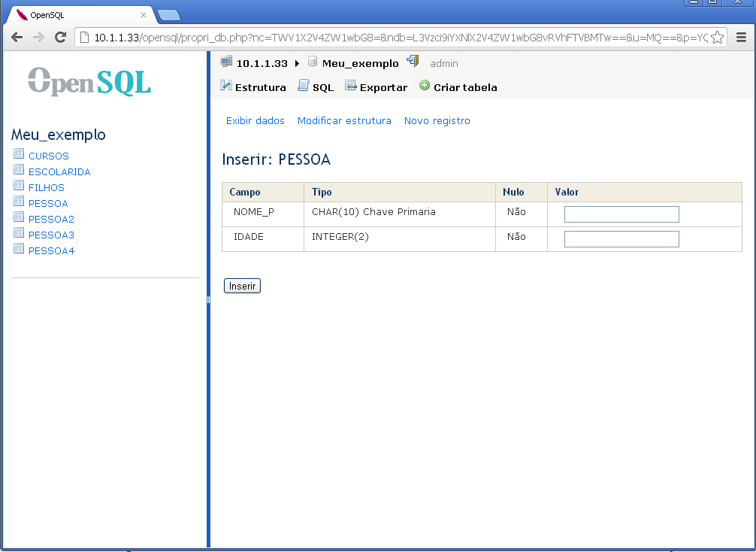Open a new browser tab
This screenshot has height=552, width=756.
169,16
